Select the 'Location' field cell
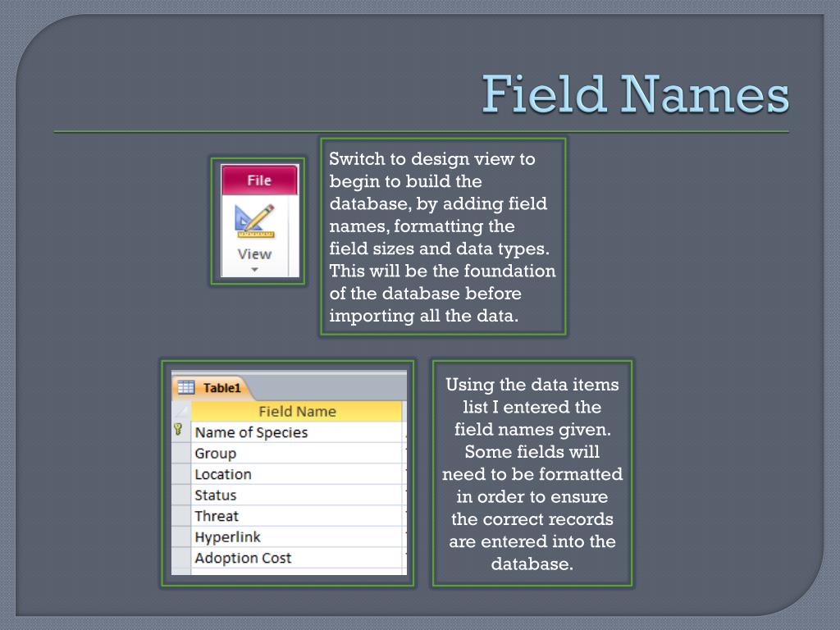Viewport: 840px width, 630px height. [296, 474]
